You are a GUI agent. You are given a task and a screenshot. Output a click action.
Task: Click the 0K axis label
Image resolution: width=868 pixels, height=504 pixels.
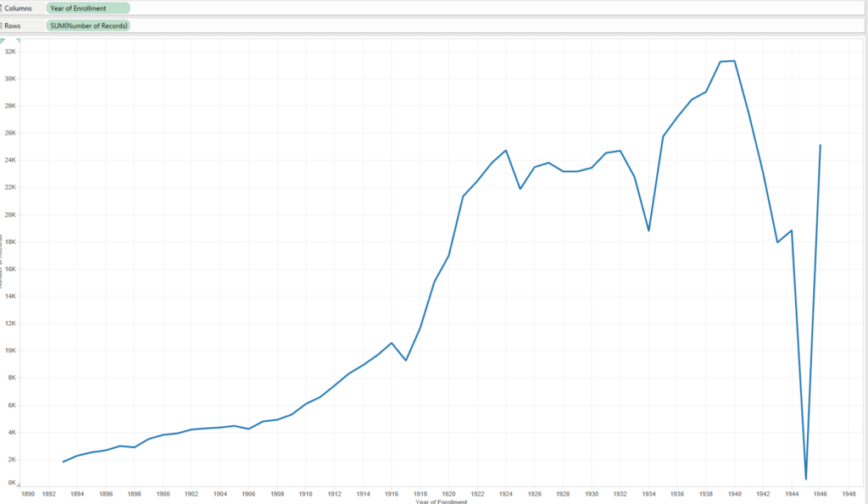pyautogui.click(x=12, y=483)
